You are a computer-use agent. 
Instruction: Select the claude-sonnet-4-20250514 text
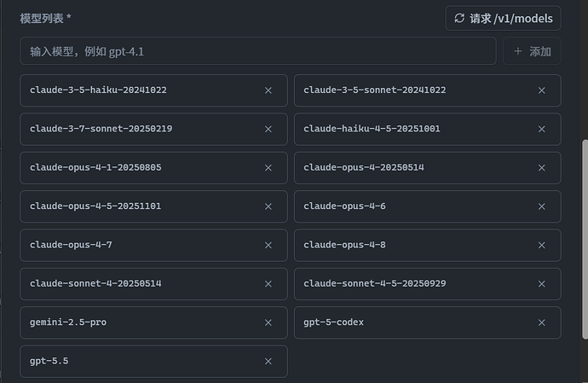pos(95,283)
